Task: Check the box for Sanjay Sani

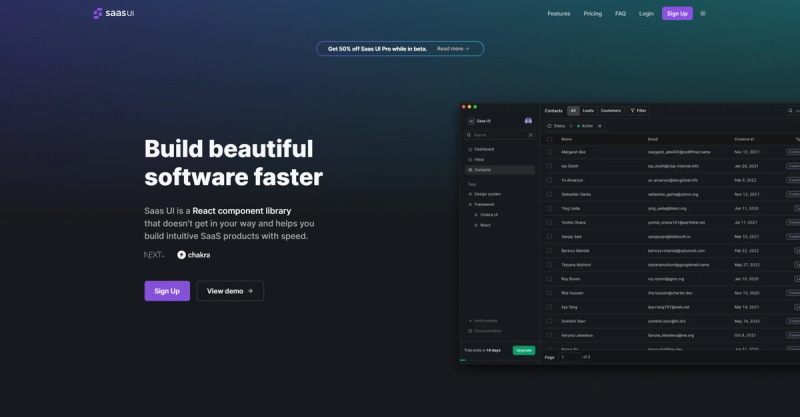Action: click(549, 236)
